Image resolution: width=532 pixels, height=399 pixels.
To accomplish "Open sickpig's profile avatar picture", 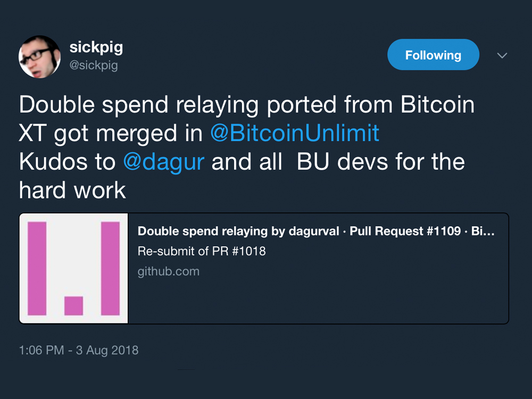I will pos(39,56).
